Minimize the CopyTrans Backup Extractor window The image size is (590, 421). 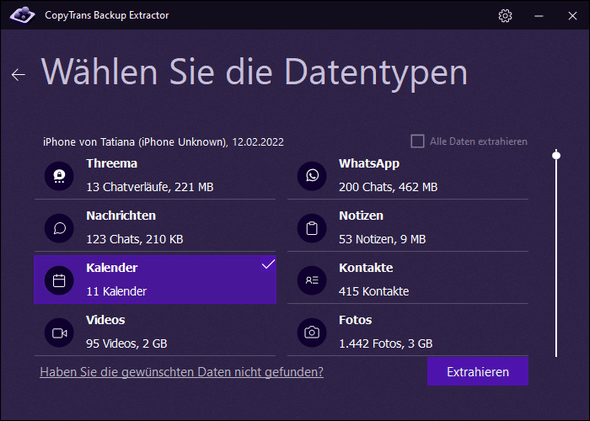(x=539, y=16)
